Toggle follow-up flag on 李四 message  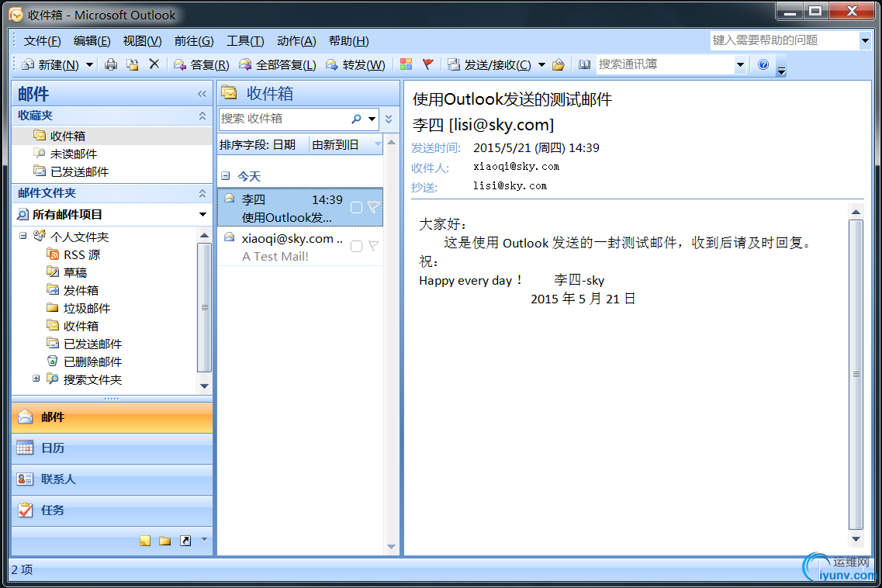click(373, 208)
